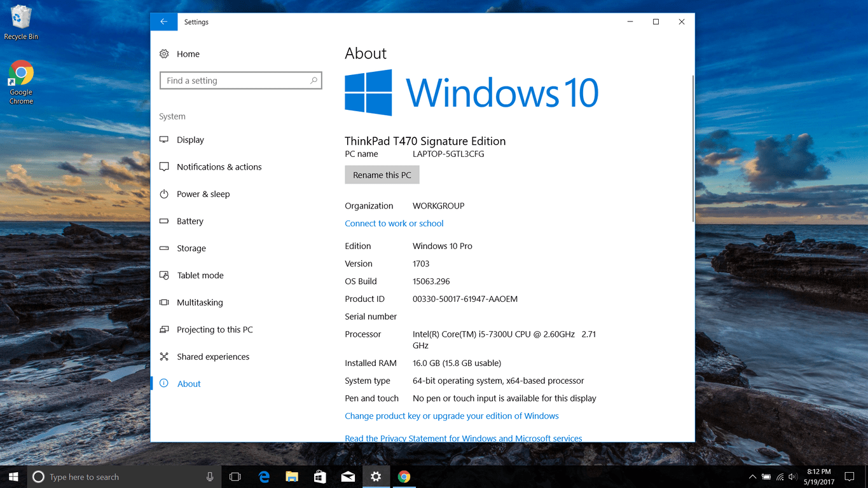Click the Multitasking icon
The height and width of the screenshot is (488, 868).
[164, 302]
